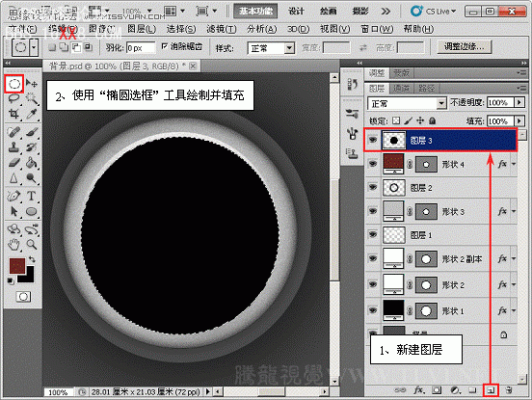This screenshot has height=400, width=532.
Task: Switch to the 蒙版 masks tab
Action: click(x=401, y=72)
